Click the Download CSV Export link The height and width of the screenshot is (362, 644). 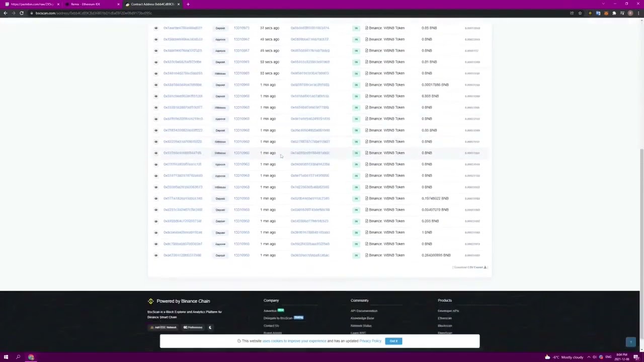(x=470, y=267)
